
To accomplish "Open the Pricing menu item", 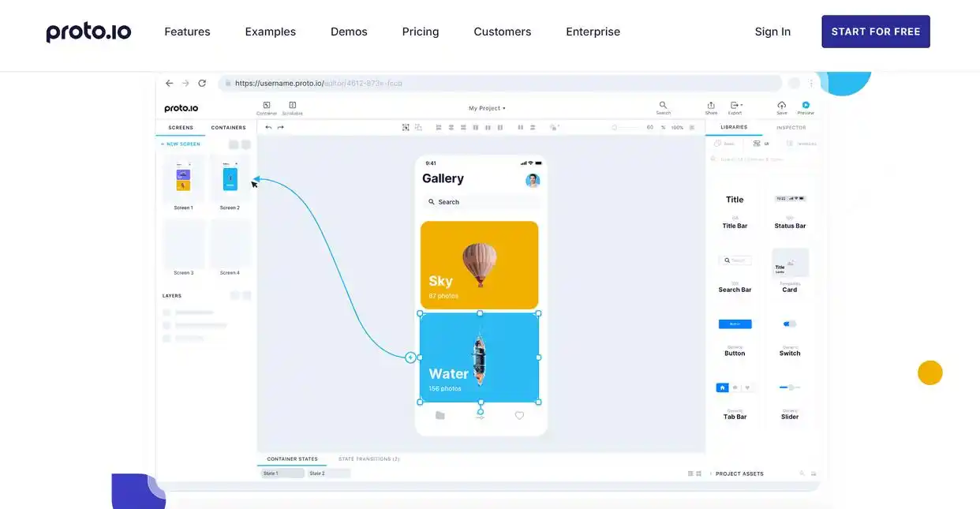I will coord(420,32).
